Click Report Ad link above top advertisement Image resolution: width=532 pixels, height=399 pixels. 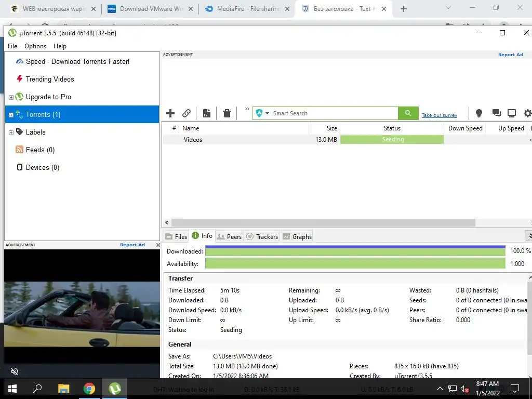click(x=510, y=55)
